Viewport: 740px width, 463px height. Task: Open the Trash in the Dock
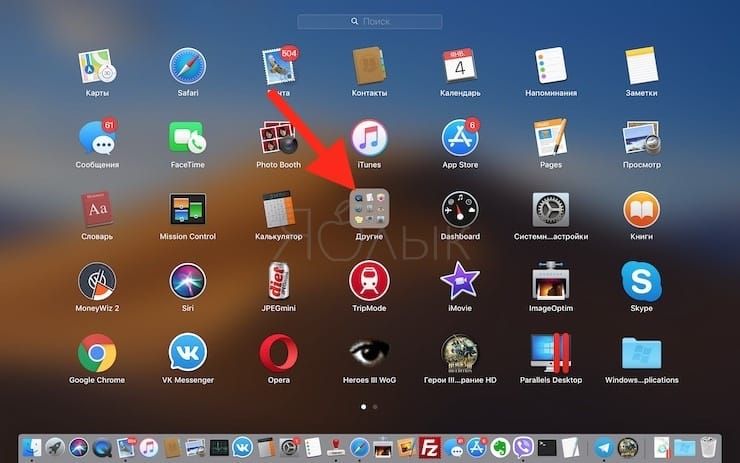click(x=708, y=447)
